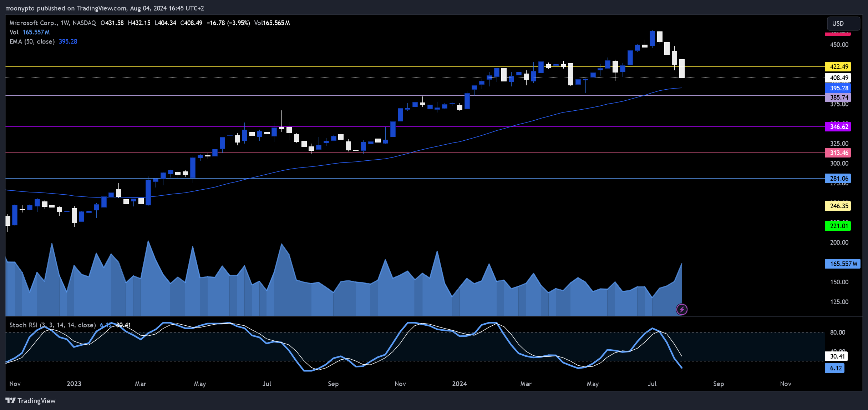
Task: Click the purple lightning bolt icon
Action: [x=682, y=309]
